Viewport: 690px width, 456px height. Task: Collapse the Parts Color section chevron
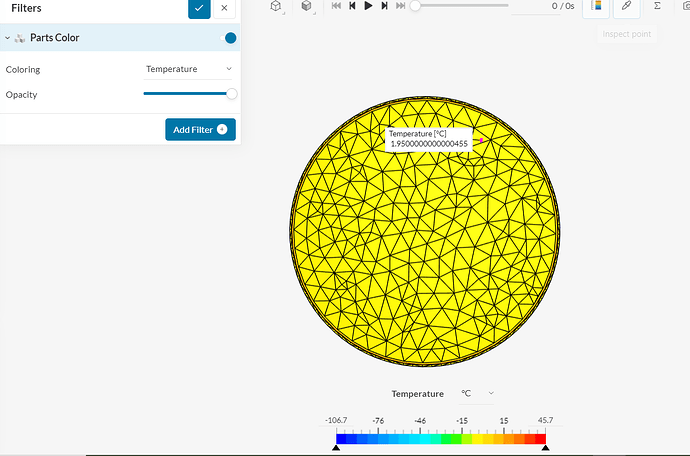click(x=7, y=38)
